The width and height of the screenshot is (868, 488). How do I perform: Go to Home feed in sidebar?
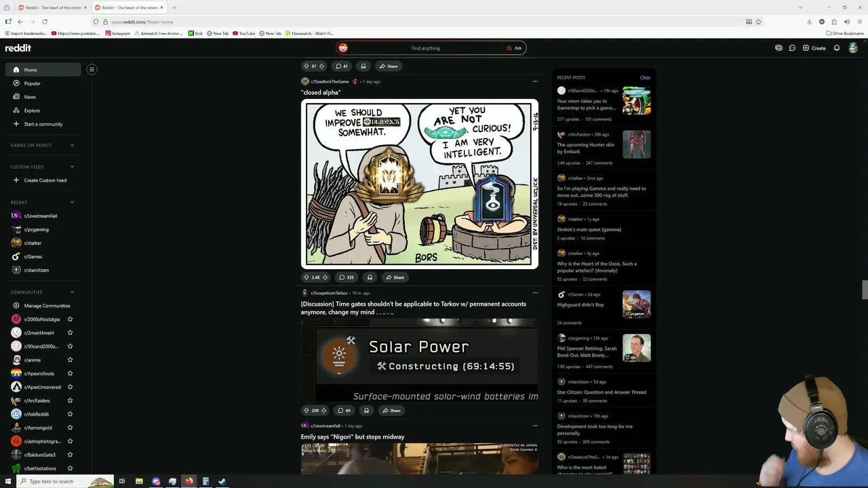click(x=43, y=70)
